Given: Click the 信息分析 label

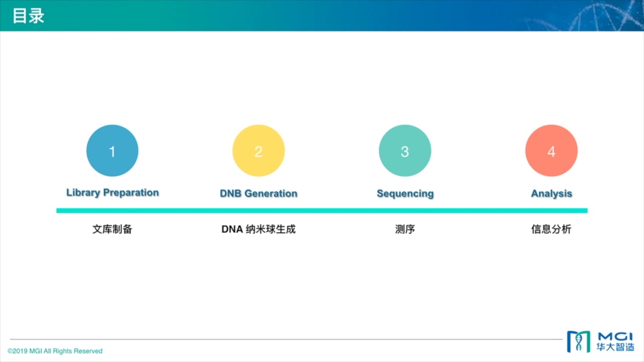Looking at the screenshot, I should (x=551, y=229).
